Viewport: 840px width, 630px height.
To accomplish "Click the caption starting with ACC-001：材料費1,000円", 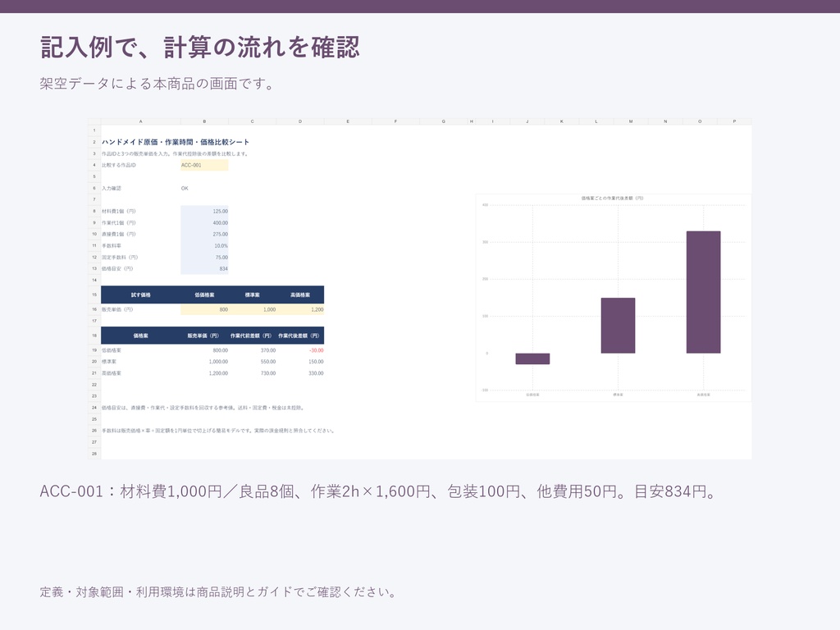I will pyautogui.click(x=378, y=492).
